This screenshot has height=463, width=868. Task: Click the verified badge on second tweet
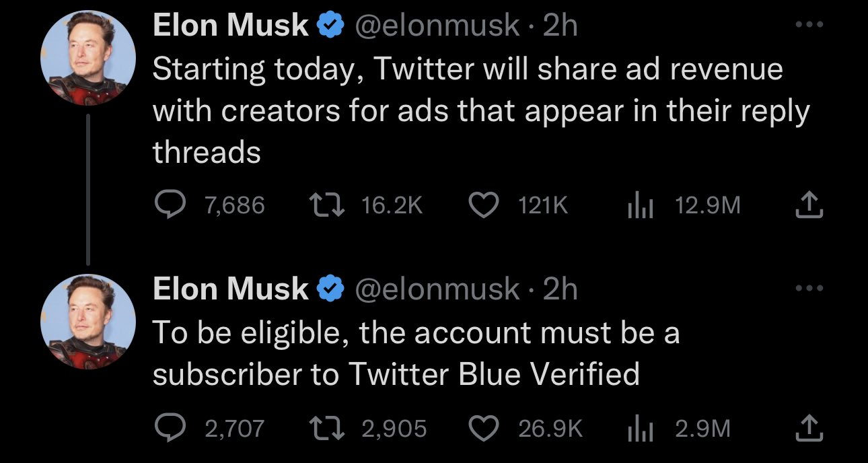point(330,289)
